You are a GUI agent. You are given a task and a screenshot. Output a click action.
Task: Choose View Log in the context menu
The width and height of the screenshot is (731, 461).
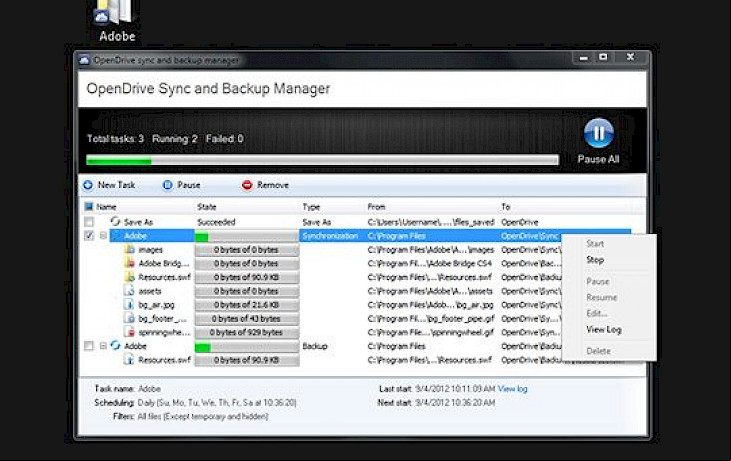click(604, 330)
